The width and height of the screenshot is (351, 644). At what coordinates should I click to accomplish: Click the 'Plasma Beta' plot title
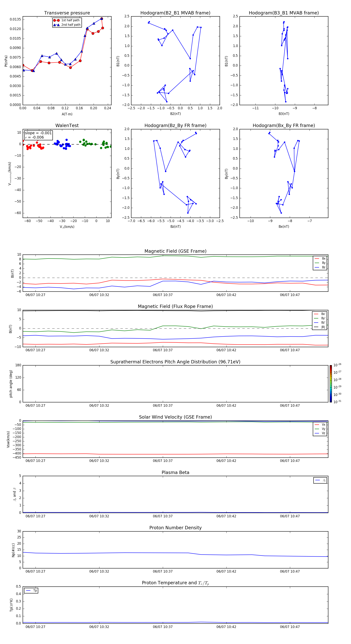point(175,473)
